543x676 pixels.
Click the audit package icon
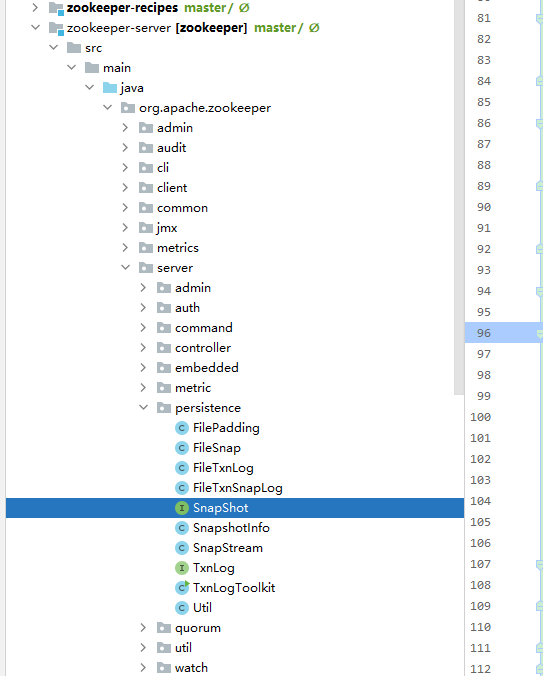point(146,147)
